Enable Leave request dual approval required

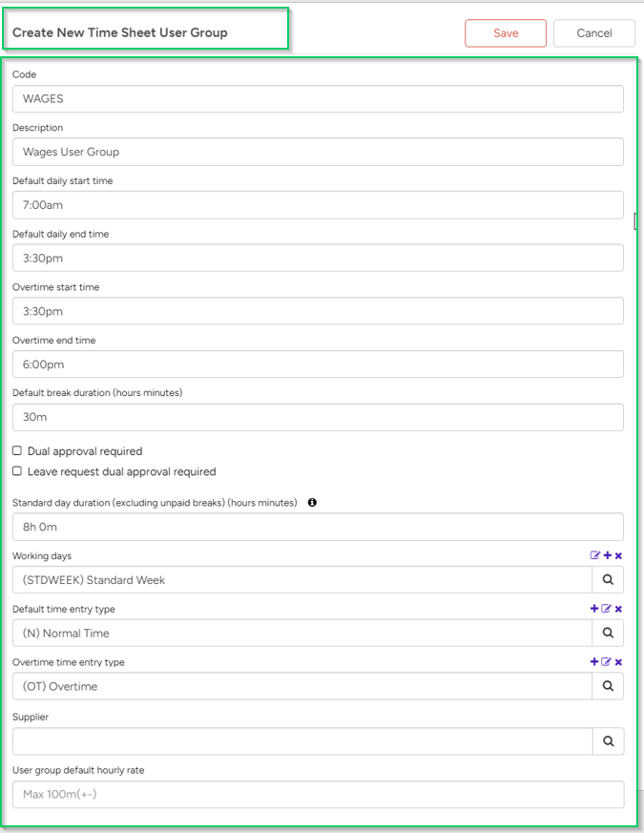coord(17,471)
